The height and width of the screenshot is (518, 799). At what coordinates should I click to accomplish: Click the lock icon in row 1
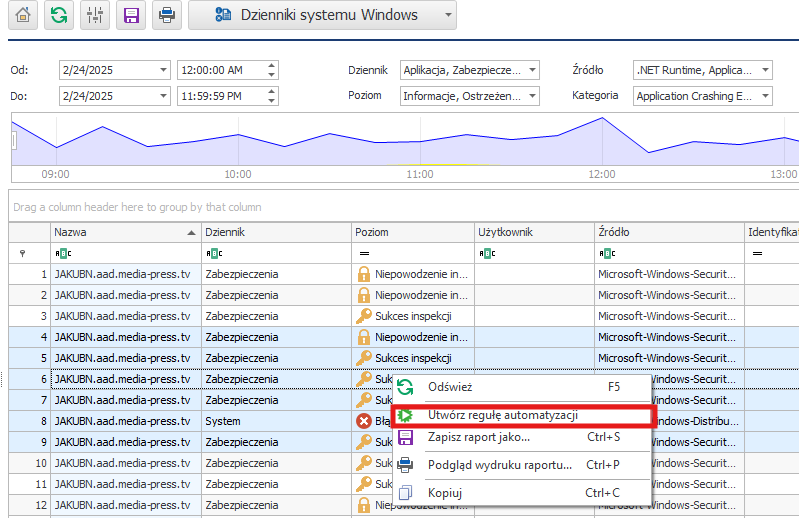click(x=363, y=274)
